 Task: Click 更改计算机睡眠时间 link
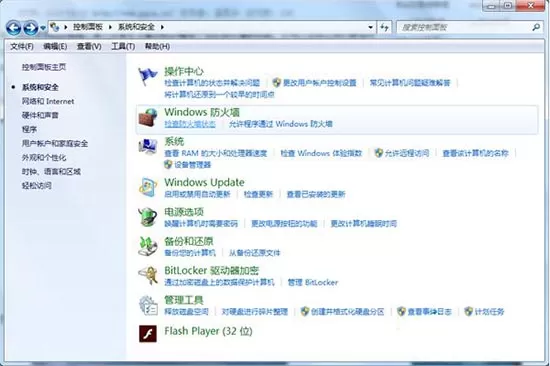click(364, 224)
